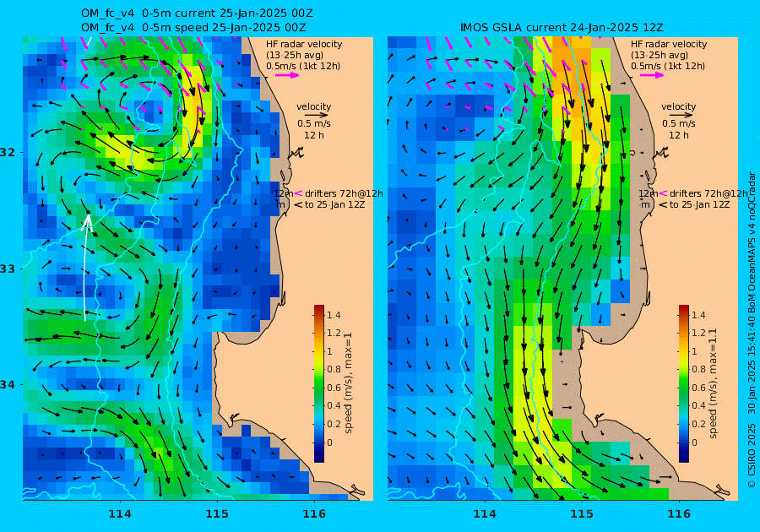Screen dimensions: 760x532
Task: Click black drifter marker beside left 'to 25 Jan 12Z'
Action: 298,205
